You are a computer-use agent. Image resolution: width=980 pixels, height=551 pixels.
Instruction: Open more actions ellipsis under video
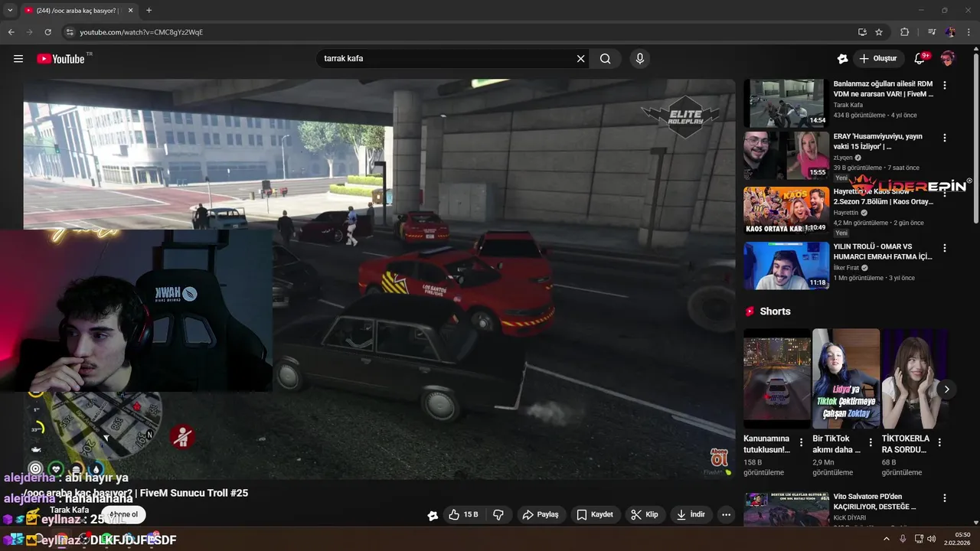(x=727, y=514)
